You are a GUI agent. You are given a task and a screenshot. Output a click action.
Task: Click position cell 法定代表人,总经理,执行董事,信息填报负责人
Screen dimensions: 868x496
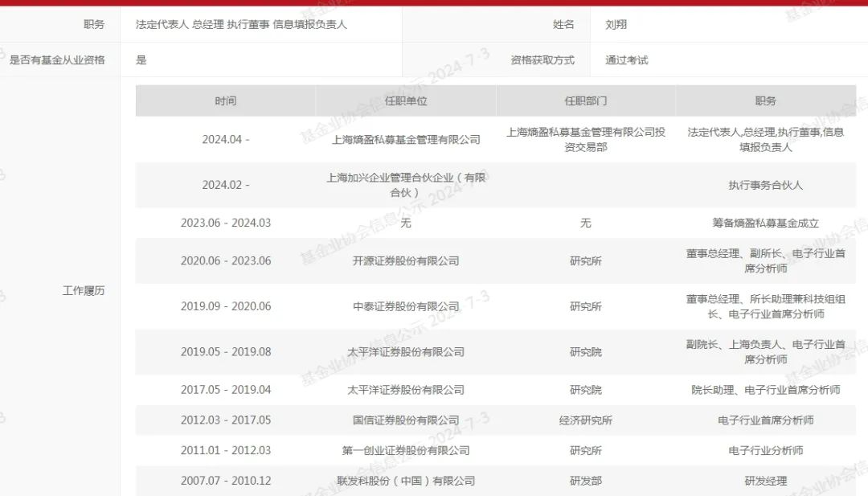point(766,140)
